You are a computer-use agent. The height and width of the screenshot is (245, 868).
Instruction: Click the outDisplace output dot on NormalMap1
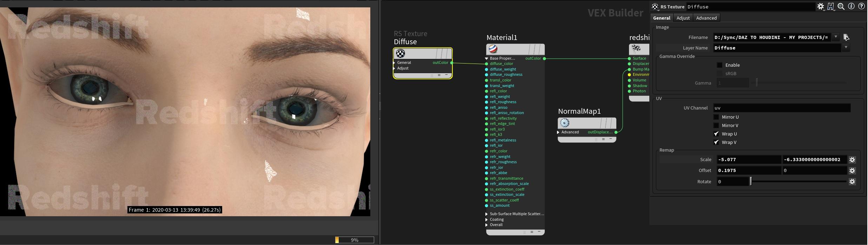click(616, 132)
